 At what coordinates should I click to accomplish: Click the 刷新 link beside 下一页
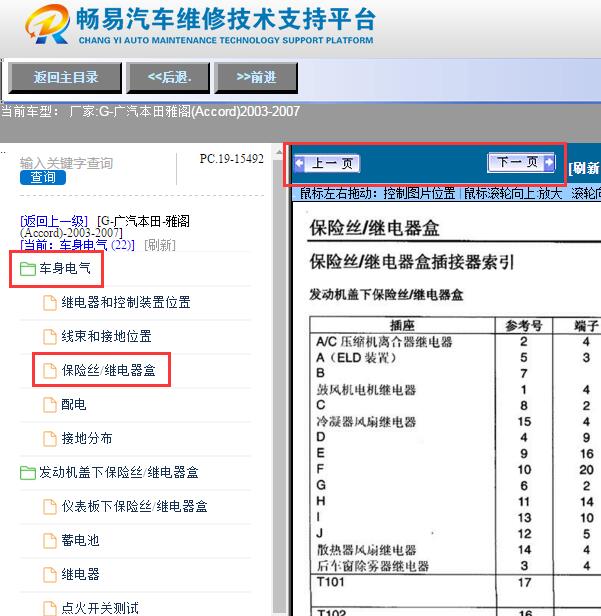pos(584,169)
